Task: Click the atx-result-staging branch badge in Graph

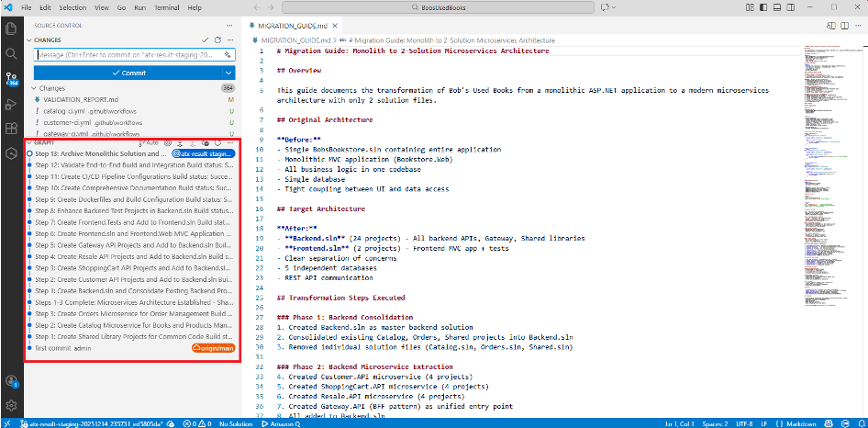Action: click(x=203, y=153)
